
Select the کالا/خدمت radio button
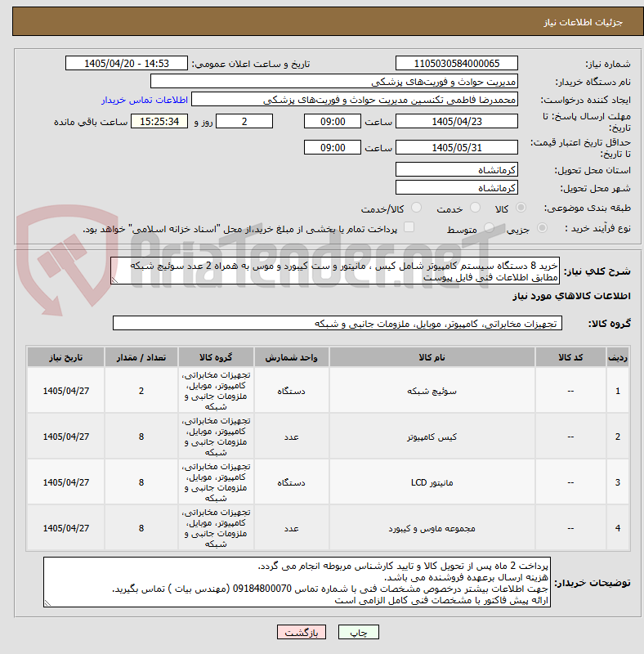tap(416, 208)
